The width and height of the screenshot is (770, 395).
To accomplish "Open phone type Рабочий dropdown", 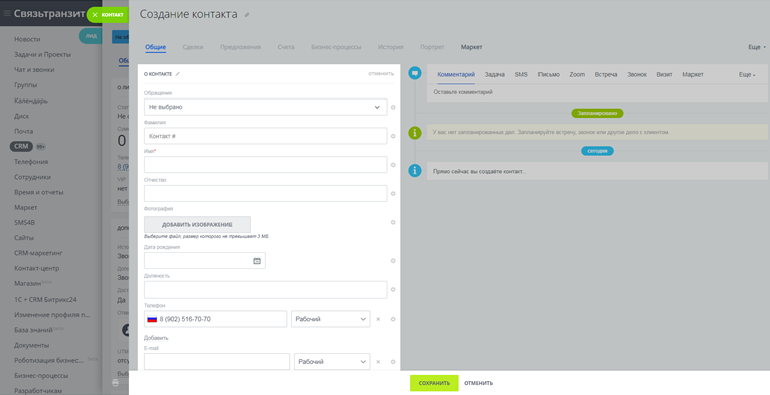I will click(330, 319).
